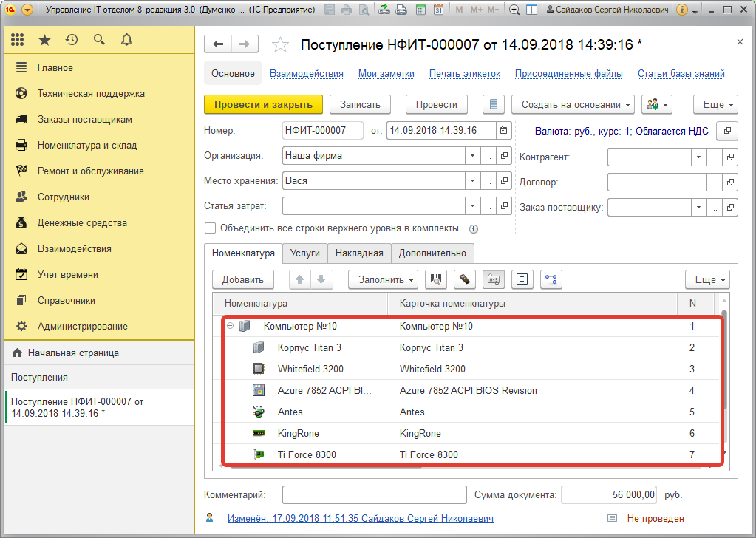The height and width of the screenshot is (538, 756).
Task: Click the horizontal scrollbar under the items table
Action: [x=325, y=466]
